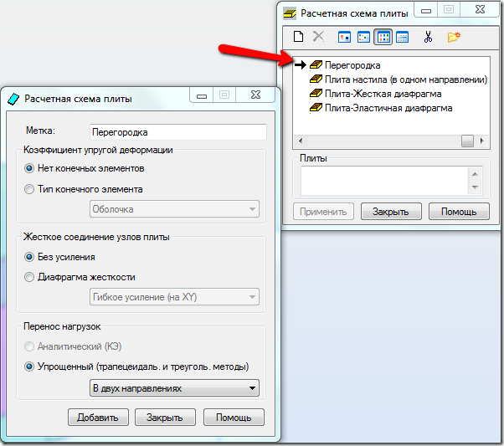Close the left Расчетная схема плиты dialog

(255, 95)
